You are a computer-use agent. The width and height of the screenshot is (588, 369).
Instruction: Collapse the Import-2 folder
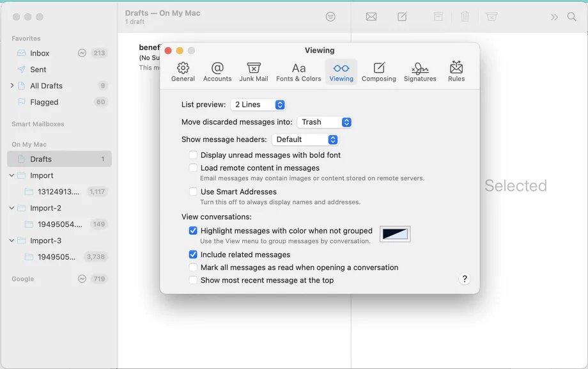(x=12, y=208)
